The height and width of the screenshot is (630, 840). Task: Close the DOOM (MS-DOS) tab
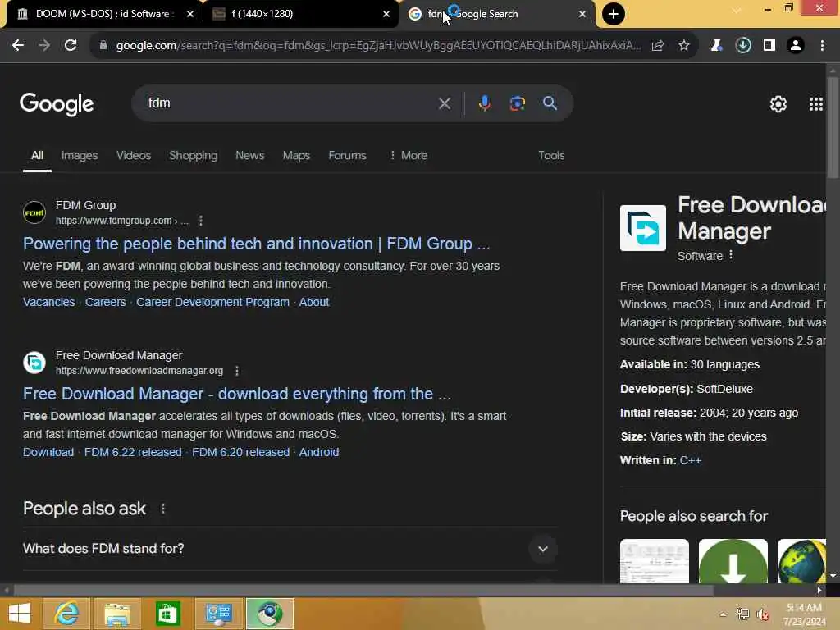pos(190,14)
